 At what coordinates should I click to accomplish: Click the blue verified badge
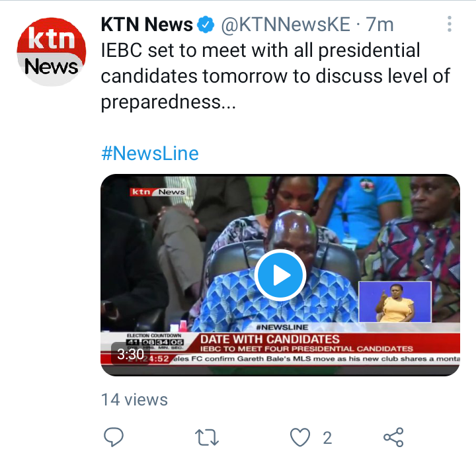(206, 24)
